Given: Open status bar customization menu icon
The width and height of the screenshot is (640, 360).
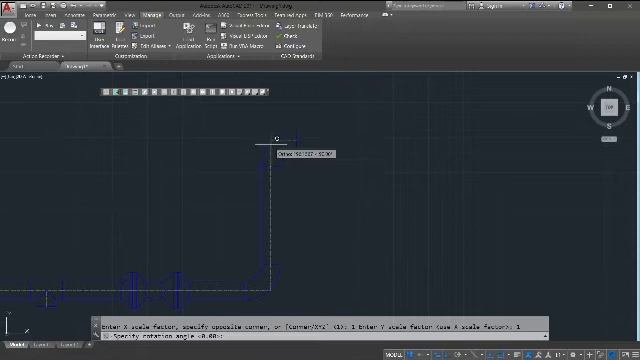Looking at the screenshot, I should pyautogui.click(x=635, y=355).
